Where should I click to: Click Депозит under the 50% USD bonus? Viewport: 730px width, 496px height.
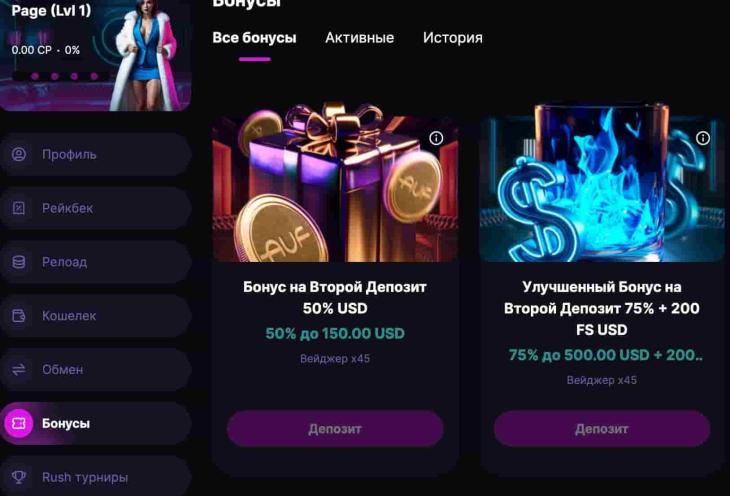[335, 428]
